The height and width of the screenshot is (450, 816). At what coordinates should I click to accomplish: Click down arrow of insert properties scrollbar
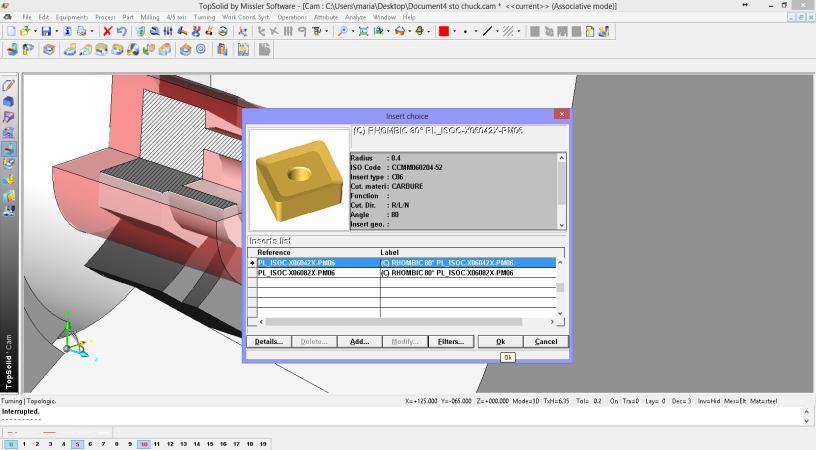click(x=562, y=225)
